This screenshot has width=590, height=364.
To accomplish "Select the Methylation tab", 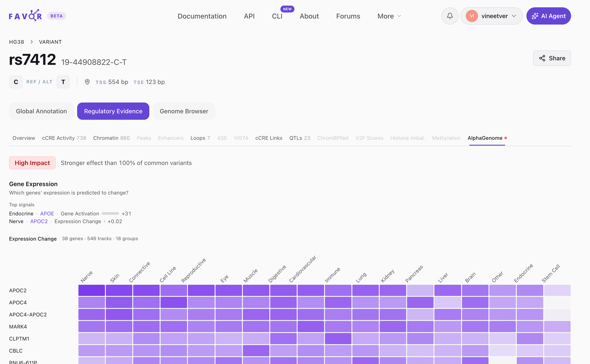I will point(446,138).
